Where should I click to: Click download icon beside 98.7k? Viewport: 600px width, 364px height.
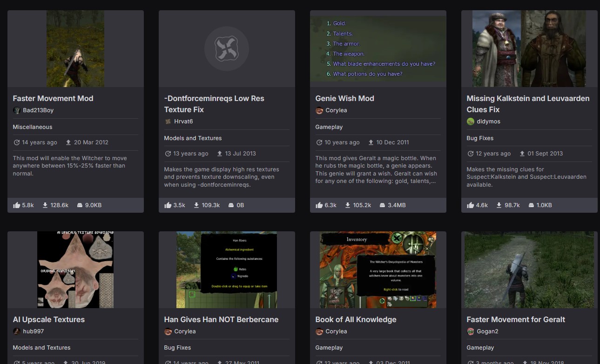[499, 205]
